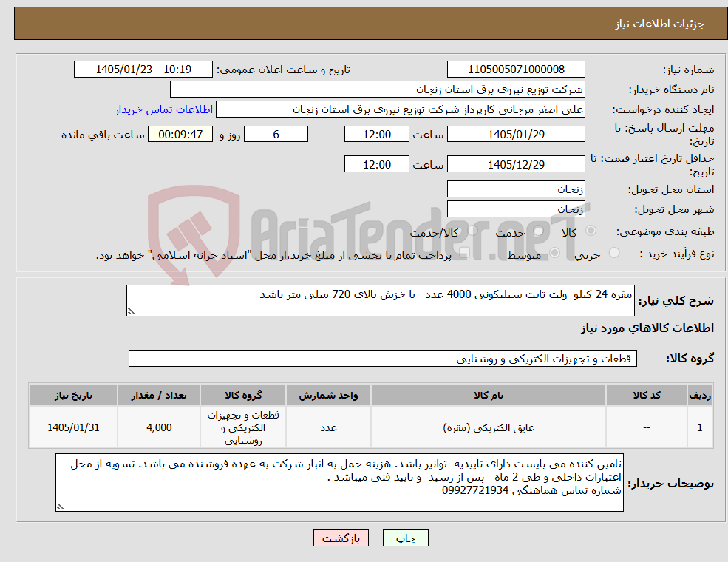Image resolution: width=728 pixels, height=562 pixels.
Task: Click the goods group field قطعات و تجهیزات
Action: (383, 359)
